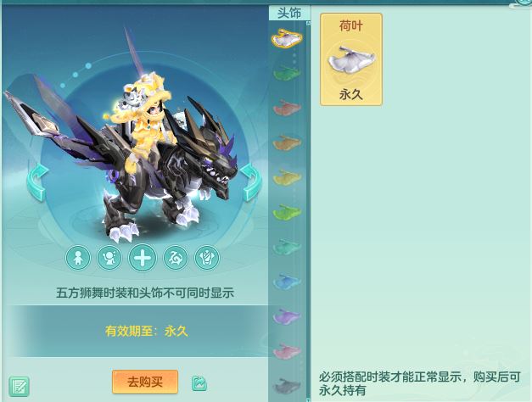
Task: Select the white lotus leaf headwear icon
Action: pyautogui.click(x=287, y=38)
